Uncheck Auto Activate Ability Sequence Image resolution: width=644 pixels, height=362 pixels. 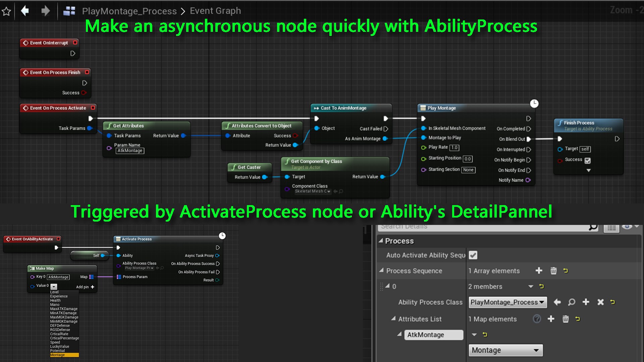click(x=473, y=255)
